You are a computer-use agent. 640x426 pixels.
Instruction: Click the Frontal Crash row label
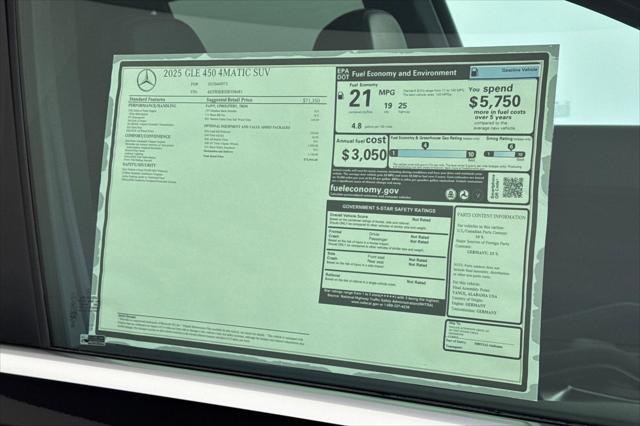pos(335,234)
